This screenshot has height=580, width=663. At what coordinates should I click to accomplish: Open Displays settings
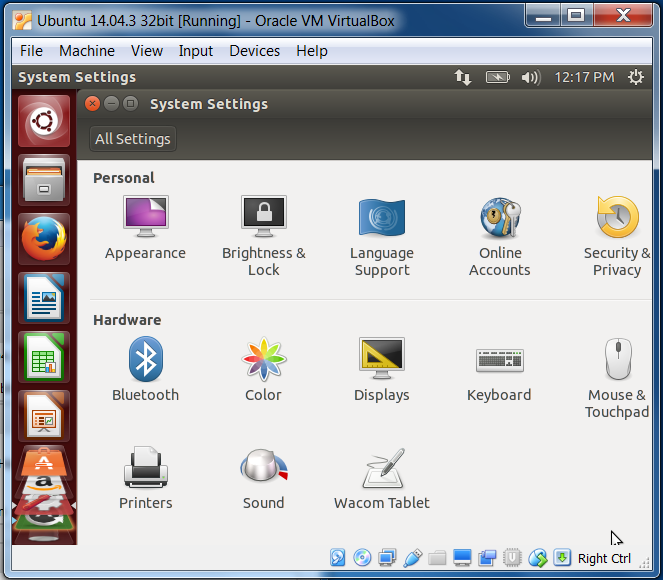[x=382, y=369]
